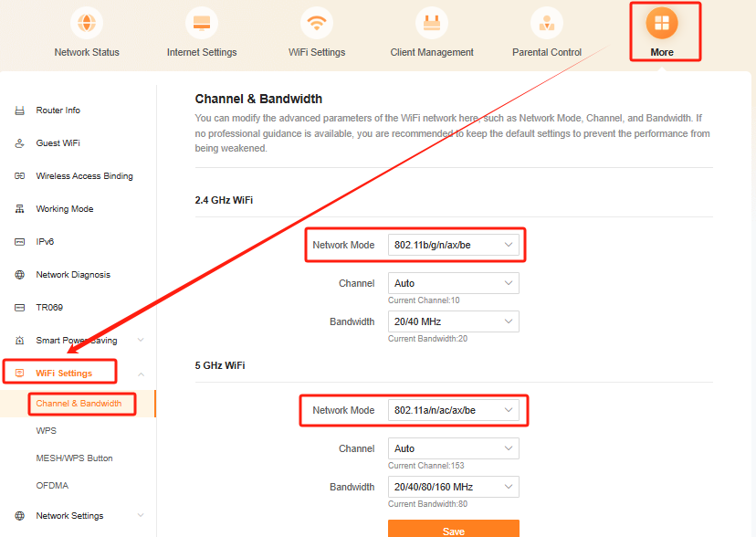Collapse the WiFi Settings sidebar section
Viewport: 756px width, 537px height.
click(140, 373)
